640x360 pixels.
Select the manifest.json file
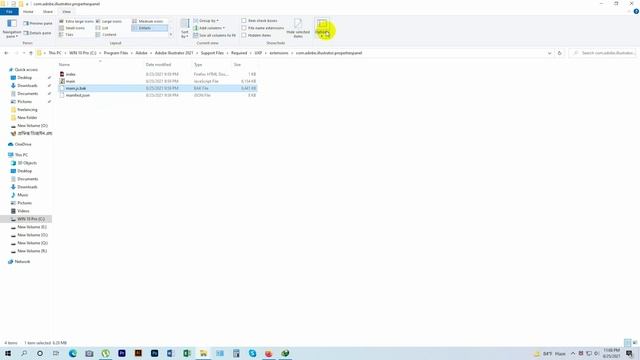pyautogui.click(x=158, y=95)
